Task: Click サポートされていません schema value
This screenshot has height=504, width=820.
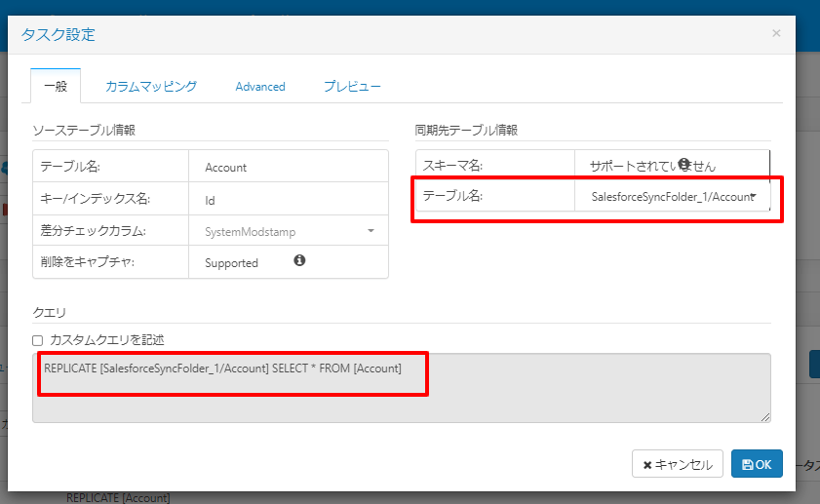Action: (652, 167)
